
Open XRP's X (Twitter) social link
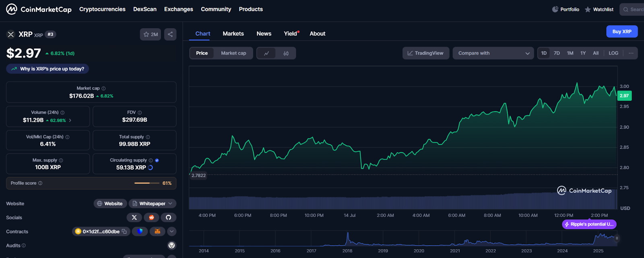[x=134, y=217]
